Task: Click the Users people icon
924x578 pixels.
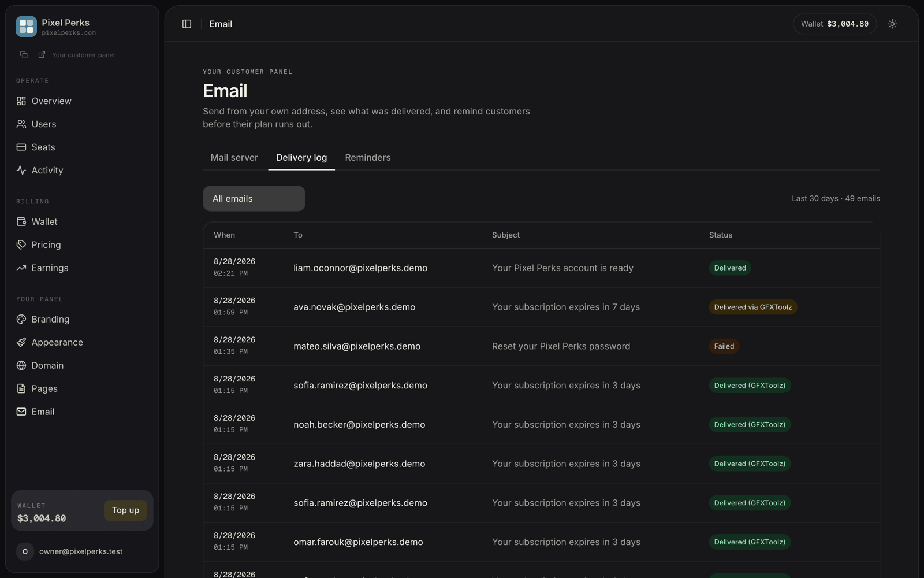Action: click(x=21, y=124)
